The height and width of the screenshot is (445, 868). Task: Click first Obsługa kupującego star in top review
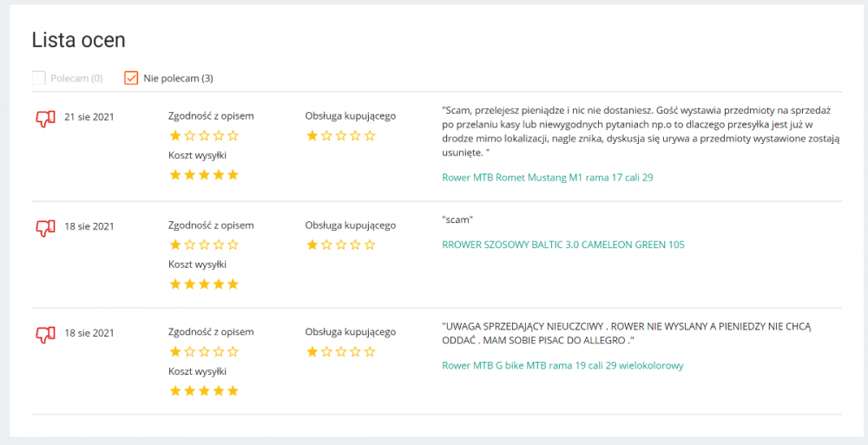click(312, 135)
